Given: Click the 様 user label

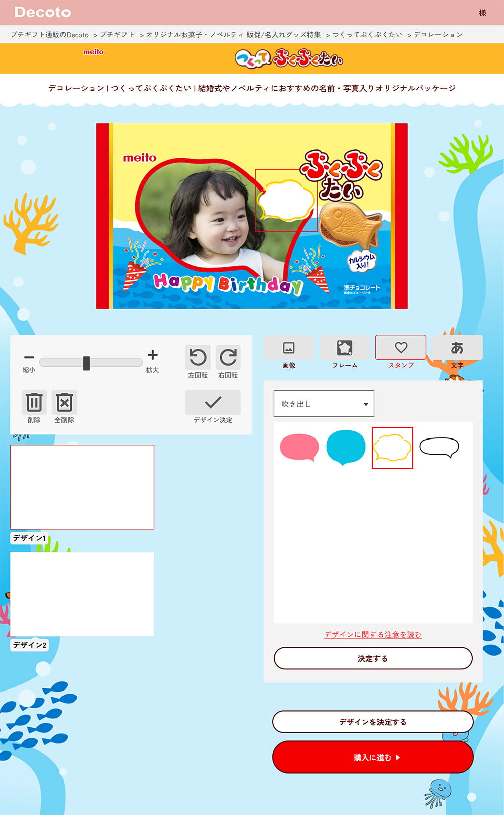Looking at the screenshot, I should coord(482,13).
